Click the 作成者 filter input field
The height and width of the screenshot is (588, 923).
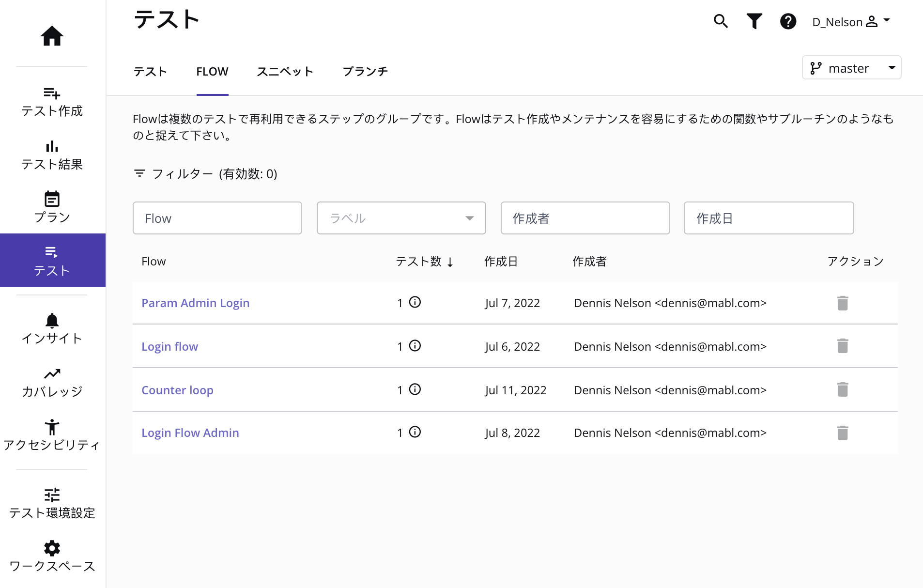tap(585, 218)
